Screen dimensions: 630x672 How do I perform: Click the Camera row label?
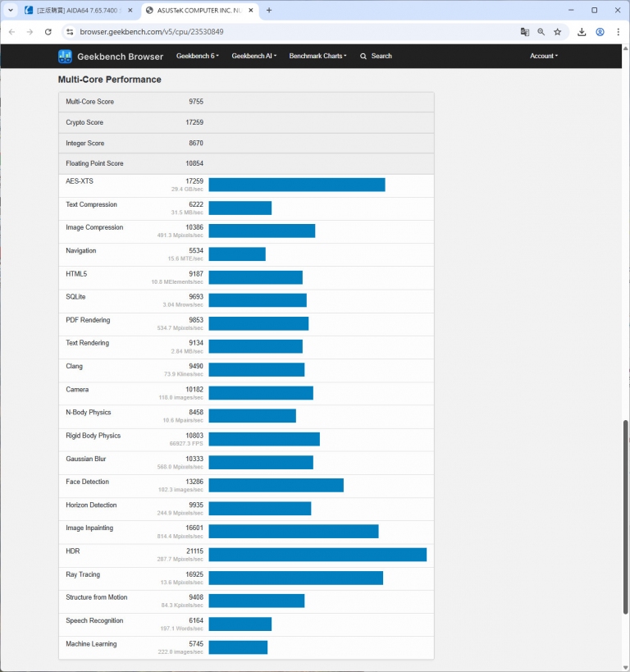tap(77, 389)
